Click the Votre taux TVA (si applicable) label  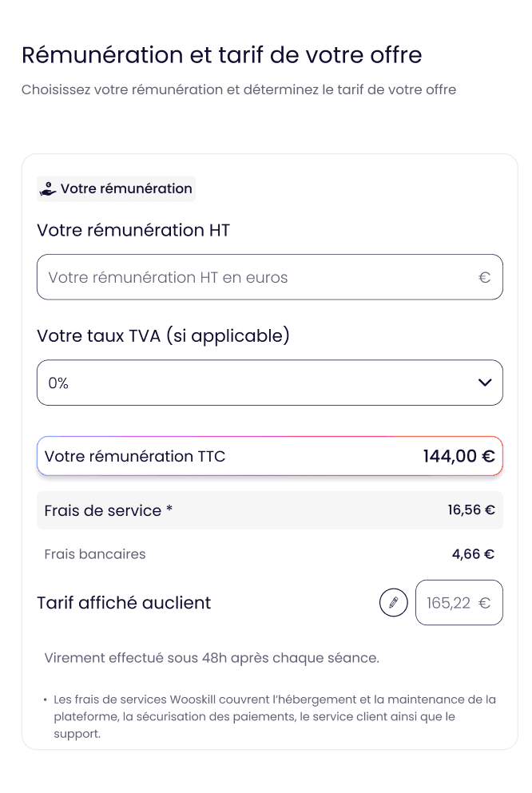[163, 335]
